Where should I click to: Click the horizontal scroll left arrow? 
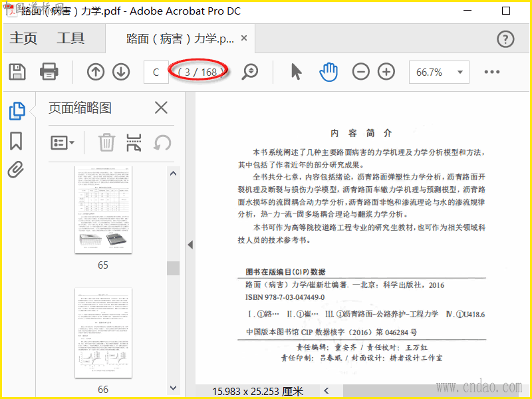(327, 391)
